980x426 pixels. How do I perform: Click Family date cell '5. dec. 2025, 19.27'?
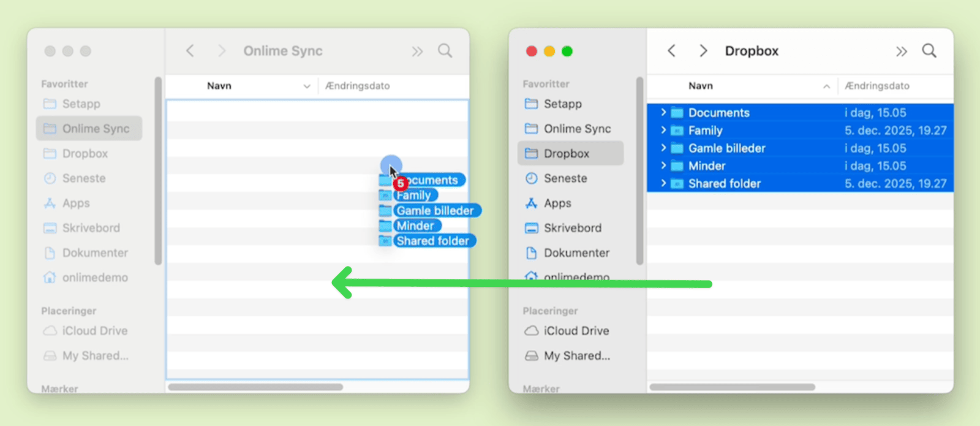coord(895,131)
